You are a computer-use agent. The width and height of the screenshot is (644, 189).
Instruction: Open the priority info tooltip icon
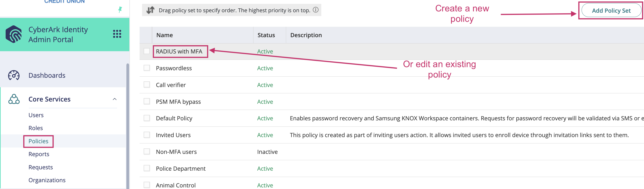coord(316,10)
